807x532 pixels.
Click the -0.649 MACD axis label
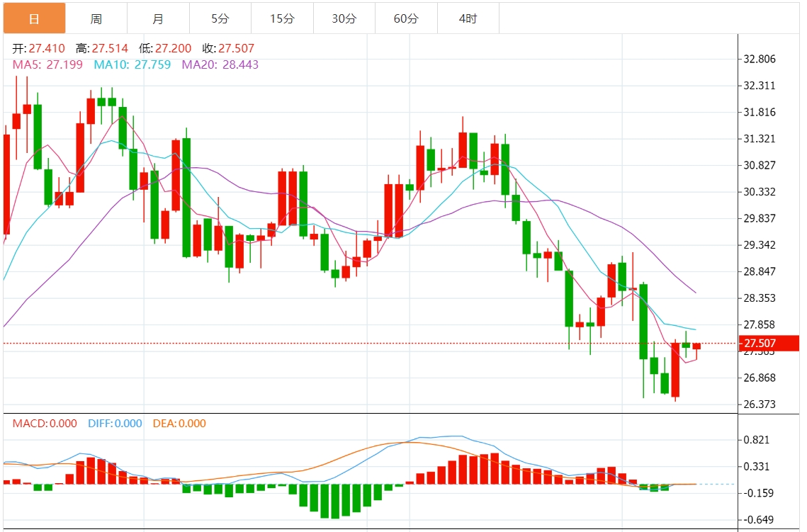click(759, 520)
